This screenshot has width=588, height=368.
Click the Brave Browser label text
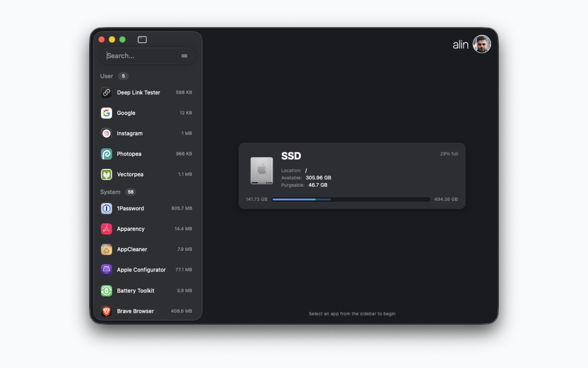coord(135,311)
